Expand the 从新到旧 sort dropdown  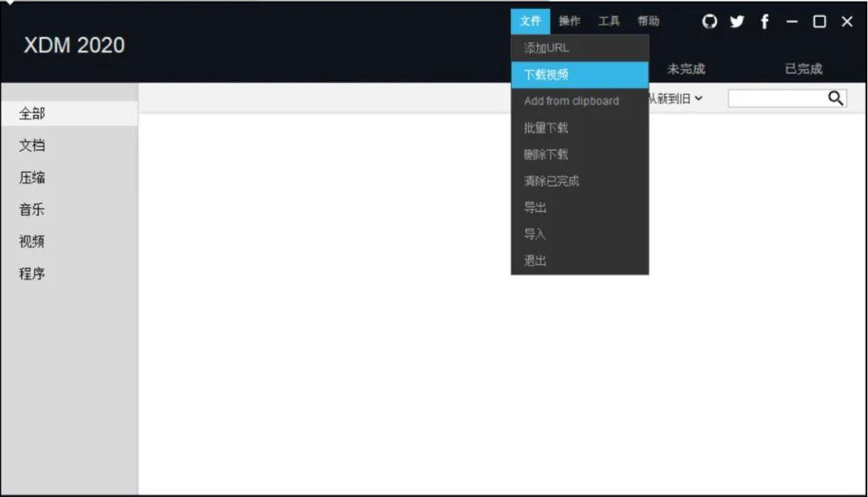tap(676, 99)
